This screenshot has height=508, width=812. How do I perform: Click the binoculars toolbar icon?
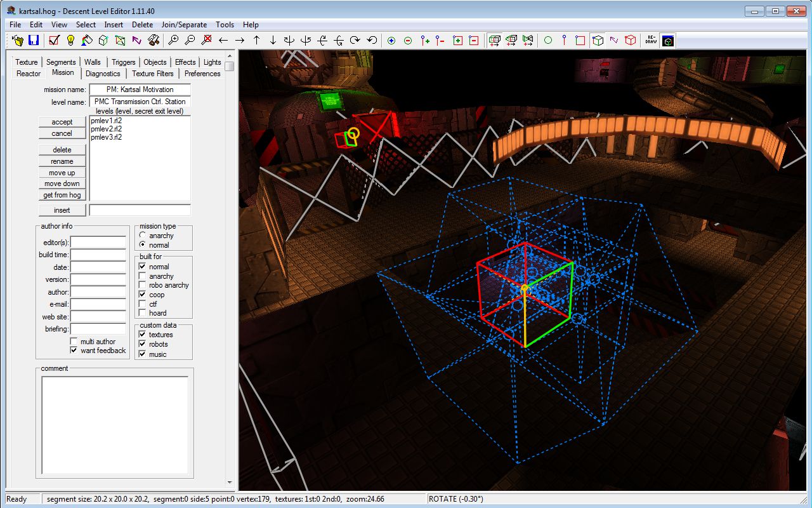153,41
